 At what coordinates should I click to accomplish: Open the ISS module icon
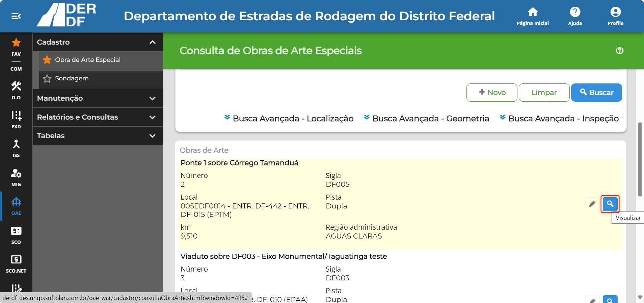click(16, 148)
